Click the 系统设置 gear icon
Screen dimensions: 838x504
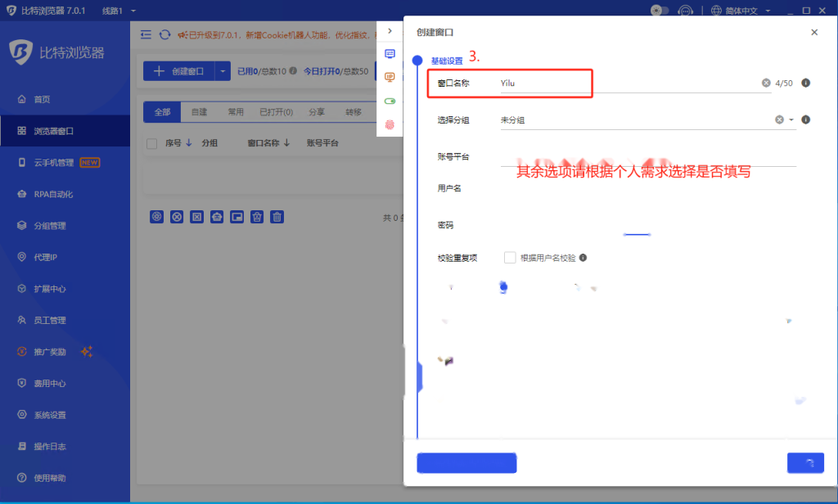[x=22, y=415]
